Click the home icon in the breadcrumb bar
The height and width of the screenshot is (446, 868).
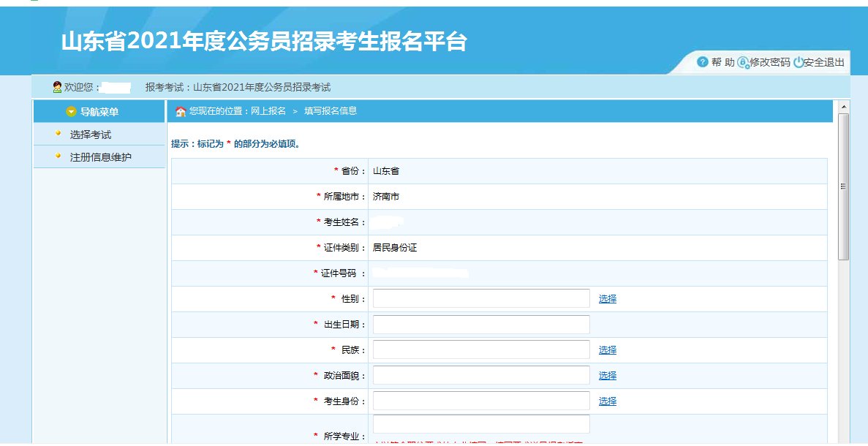179,111
